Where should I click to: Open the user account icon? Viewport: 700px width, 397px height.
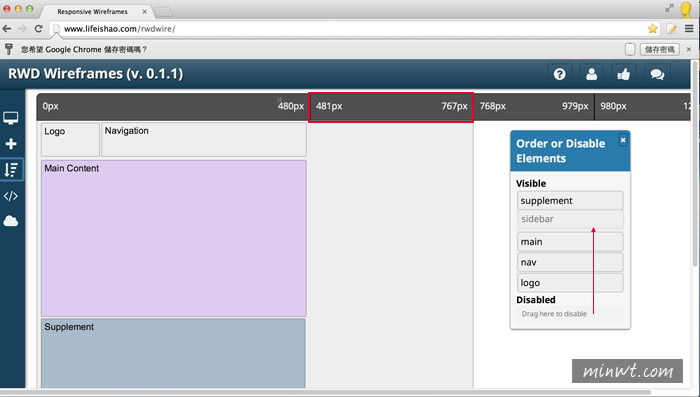click(x=592, y=74)
